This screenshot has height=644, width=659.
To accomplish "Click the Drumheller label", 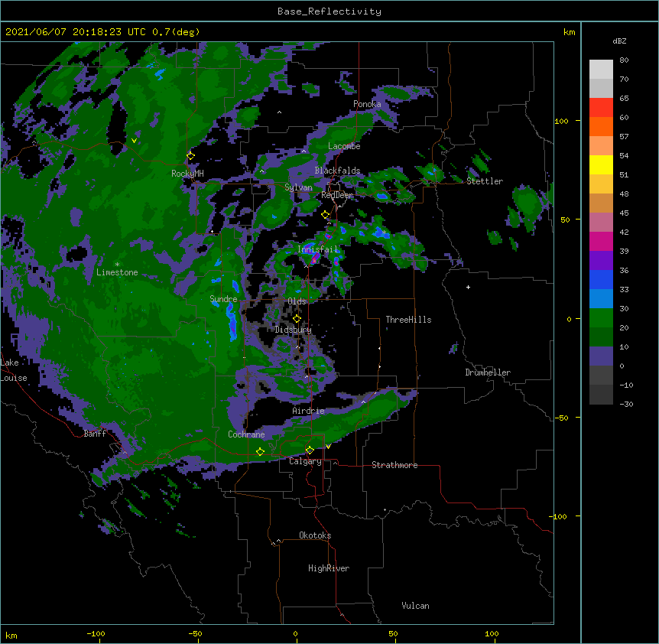I will click(488, 372).
